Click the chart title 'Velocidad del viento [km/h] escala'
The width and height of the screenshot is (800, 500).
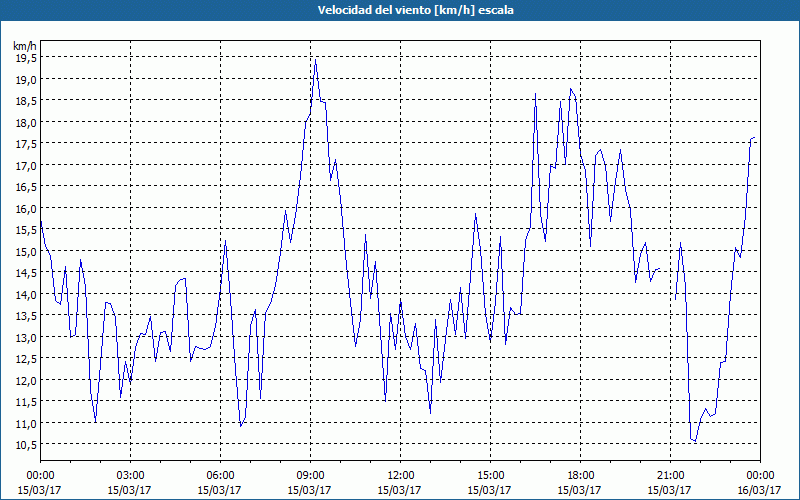pos(415,10)
